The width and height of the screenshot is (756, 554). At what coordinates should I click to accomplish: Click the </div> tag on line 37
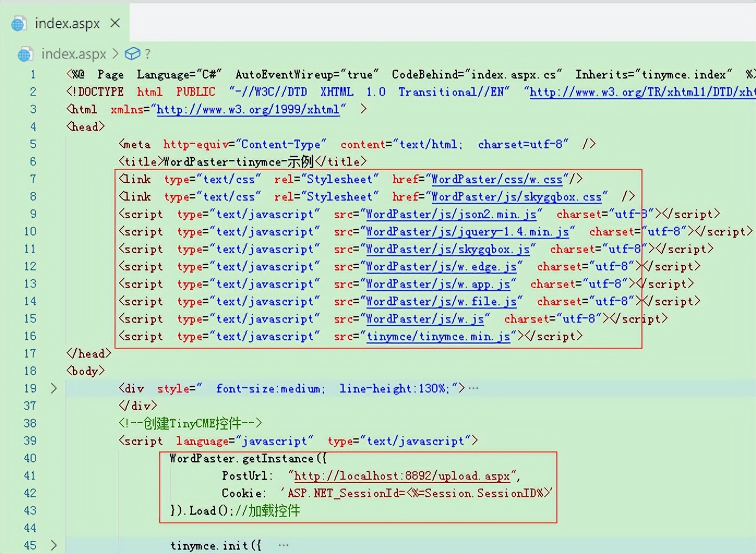[x=138, y=406]
